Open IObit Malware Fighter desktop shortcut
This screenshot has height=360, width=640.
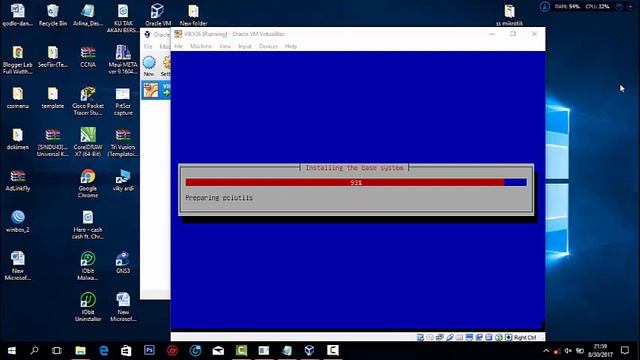pos(88,266)
